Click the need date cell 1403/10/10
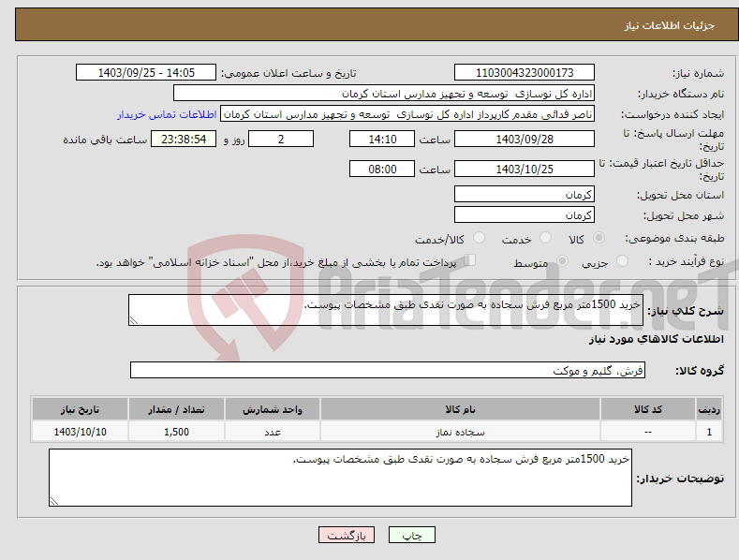 point(80,432)
